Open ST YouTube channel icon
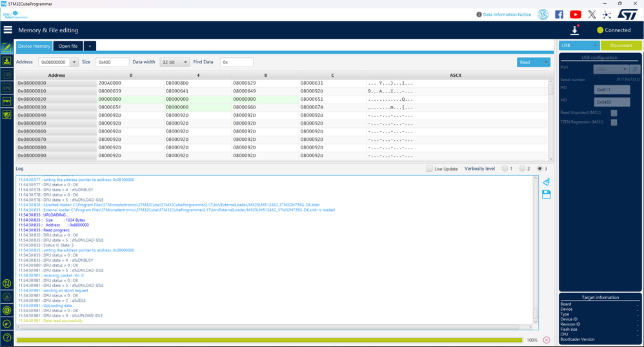This screenshot has width=644, height=347. 576,14
